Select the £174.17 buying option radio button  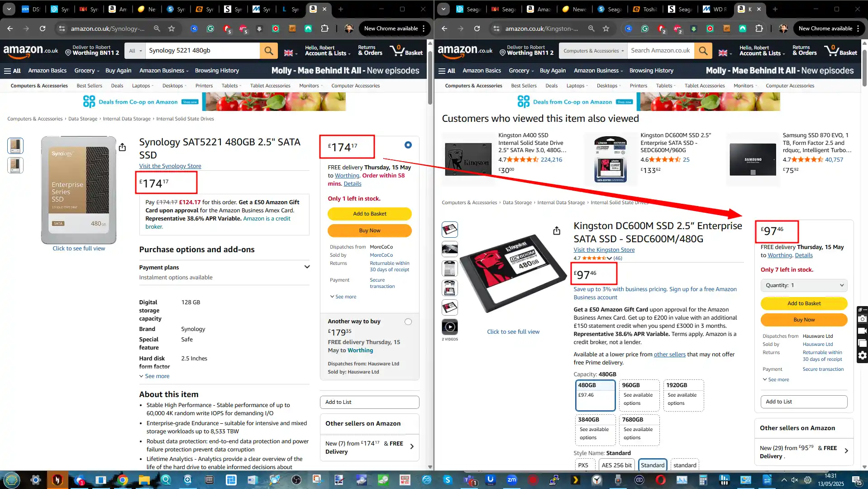tap(408, 145)
